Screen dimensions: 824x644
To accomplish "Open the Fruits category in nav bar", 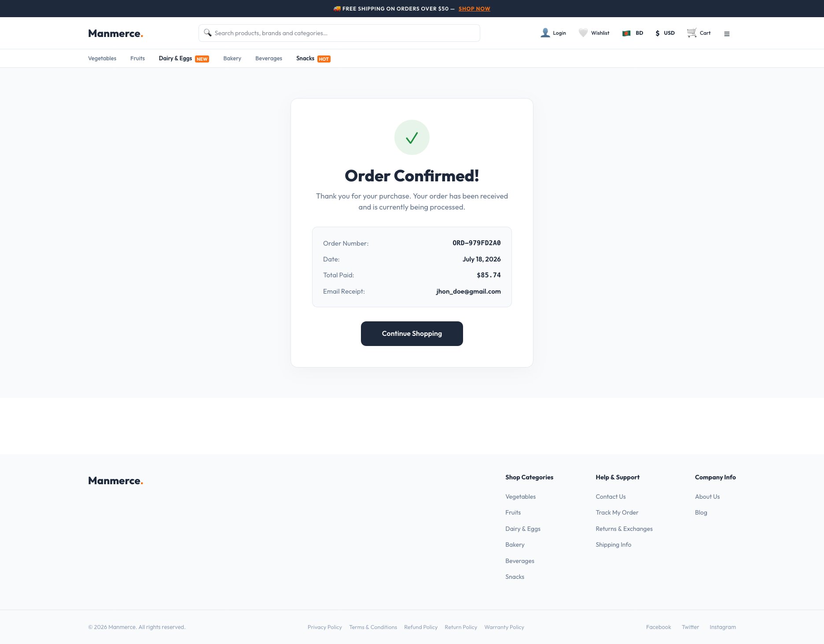I will tap(137, 59).
